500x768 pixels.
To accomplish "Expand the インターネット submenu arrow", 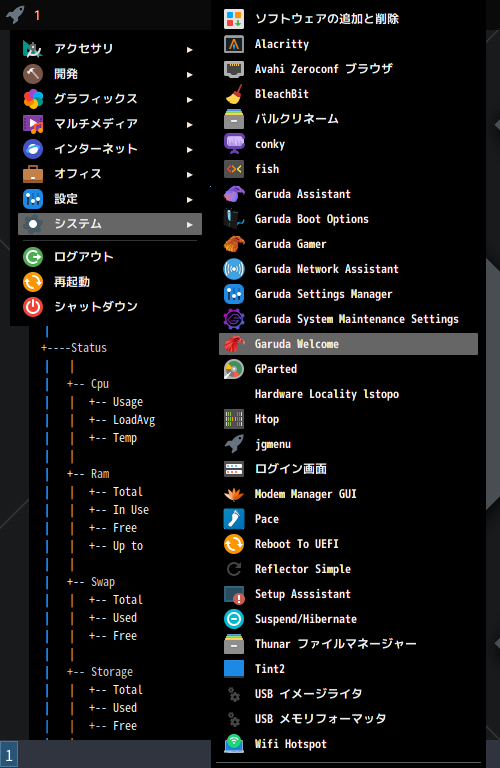I will point(190,149).
